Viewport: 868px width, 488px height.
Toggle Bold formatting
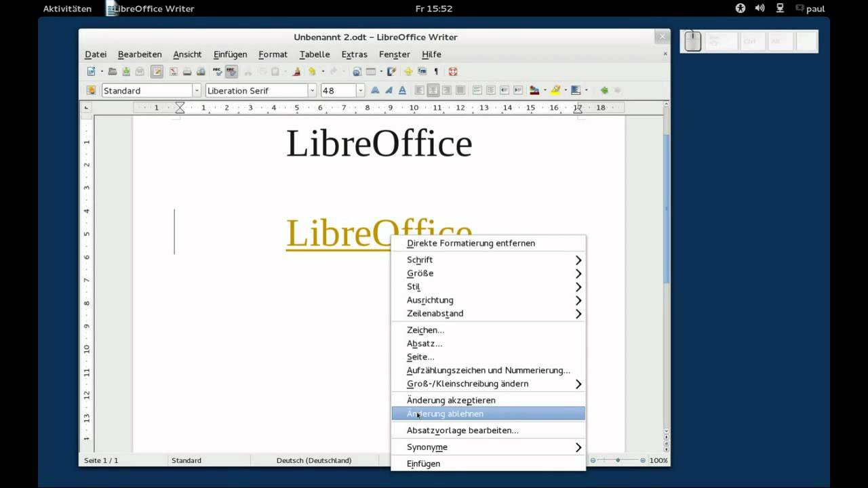tap(375, 90)
